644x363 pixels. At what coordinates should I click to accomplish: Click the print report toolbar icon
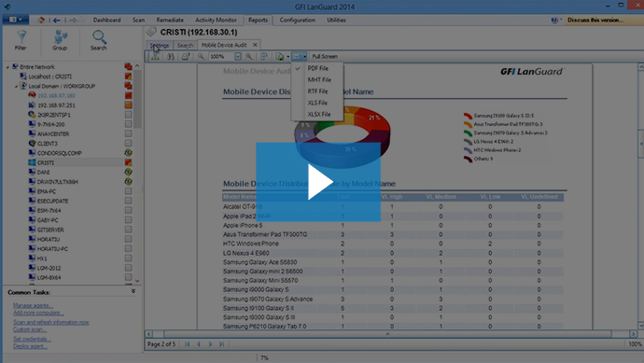[186, 57]
